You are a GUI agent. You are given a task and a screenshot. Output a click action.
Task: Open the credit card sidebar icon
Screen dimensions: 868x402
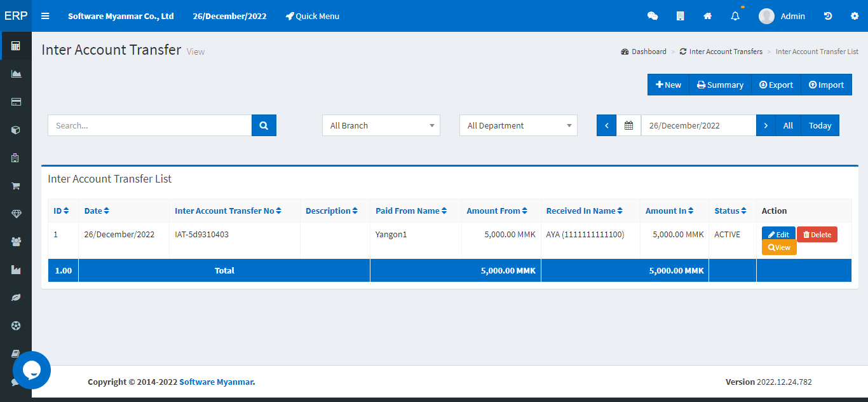click(16, 102)
